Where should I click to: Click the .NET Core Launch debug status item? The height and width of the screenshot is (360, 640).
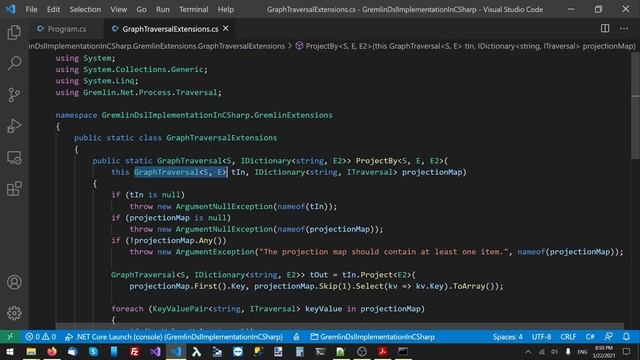174,337
